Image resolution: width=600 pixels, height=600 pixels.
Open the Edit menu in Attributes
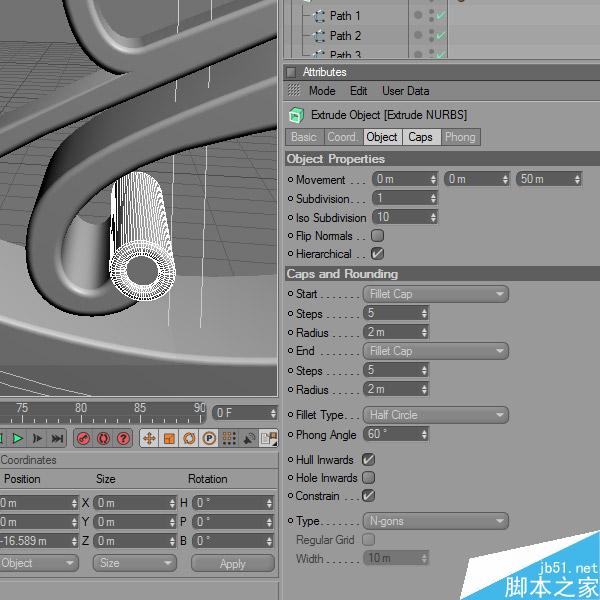pos(358,91)
